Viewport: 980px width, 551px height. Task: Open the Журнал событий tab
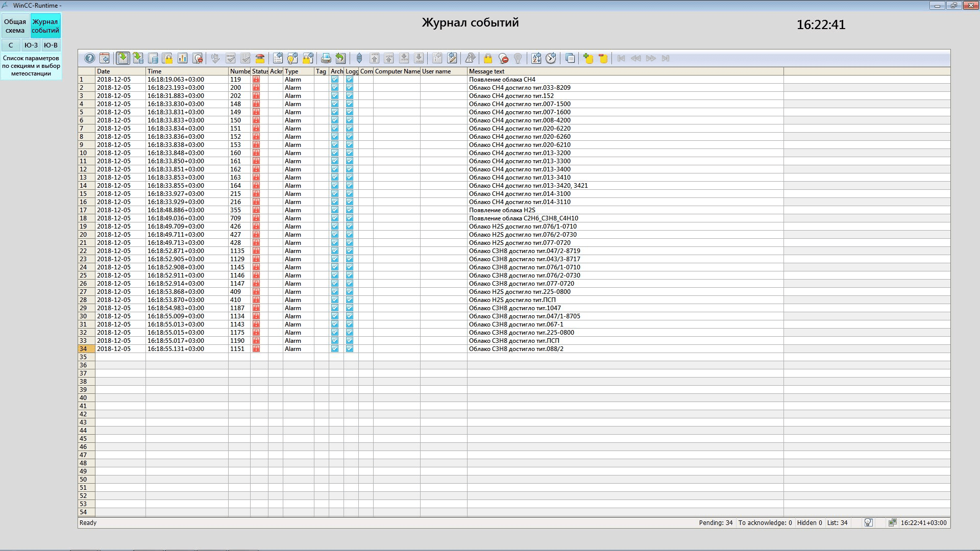click(45, 26)
